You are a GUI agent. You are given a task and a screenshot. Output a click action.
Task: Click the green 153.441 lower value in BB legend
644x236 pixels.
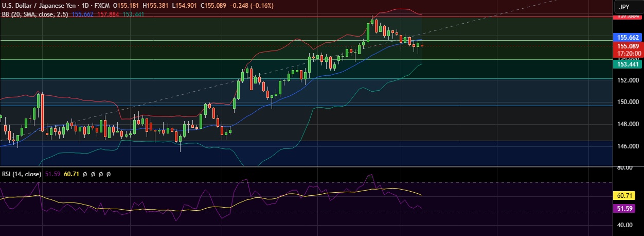(133, 14)
